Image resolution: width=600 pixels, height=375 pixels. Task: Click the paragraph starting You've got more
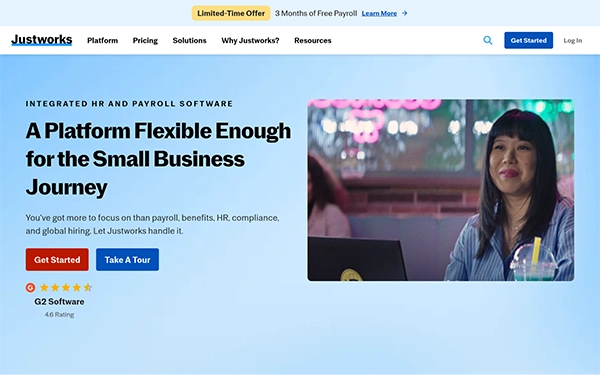(152, 224)
